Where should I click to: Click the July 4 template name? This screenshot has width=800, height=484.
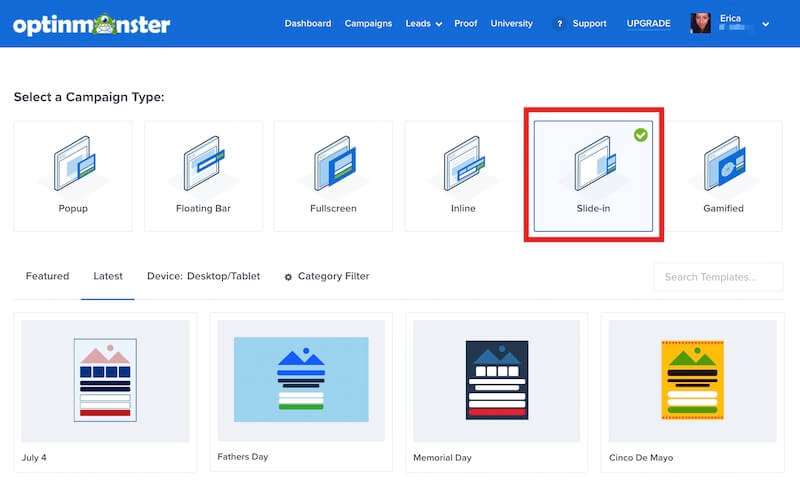coord(34,457)
